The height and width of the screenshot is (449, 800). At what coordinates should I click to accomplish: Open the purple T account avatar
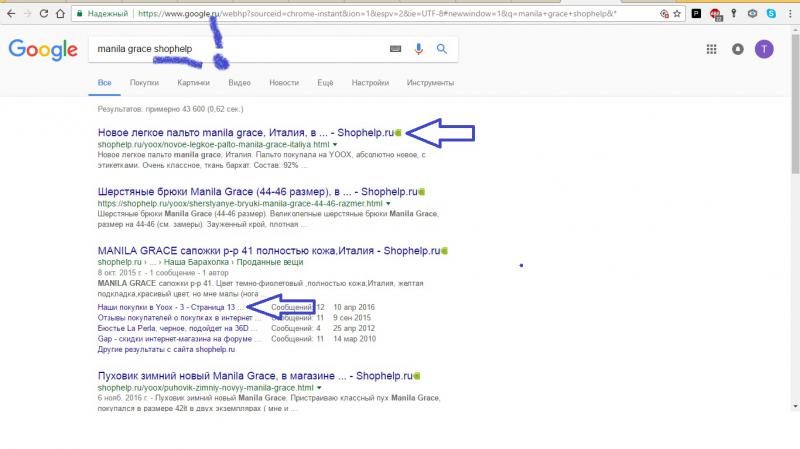[764, 49]
